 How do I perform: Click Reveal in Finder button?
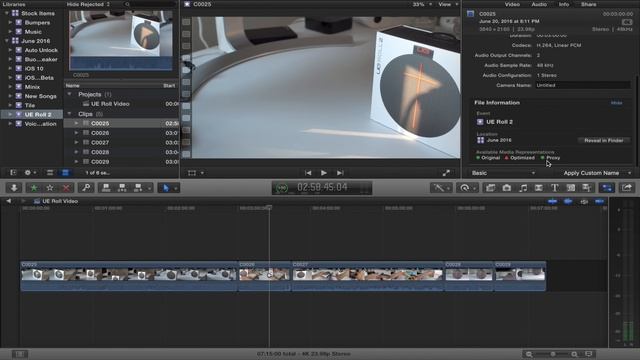tap(604, 140)
